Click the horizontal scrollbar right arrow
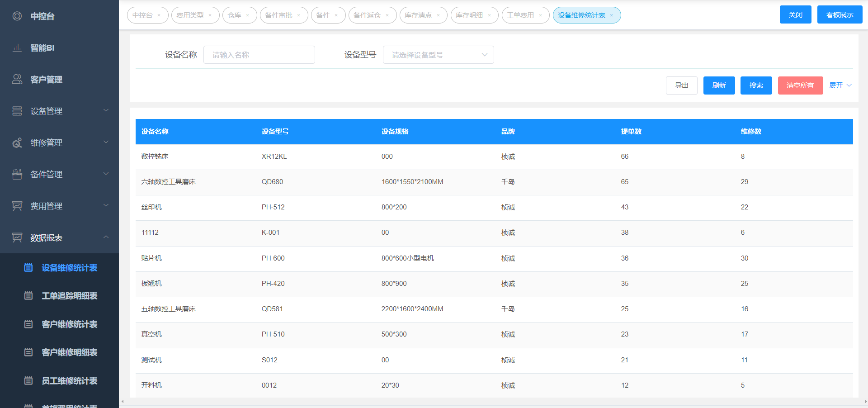This screenshot has width=868, height=408. pos(865,402)
